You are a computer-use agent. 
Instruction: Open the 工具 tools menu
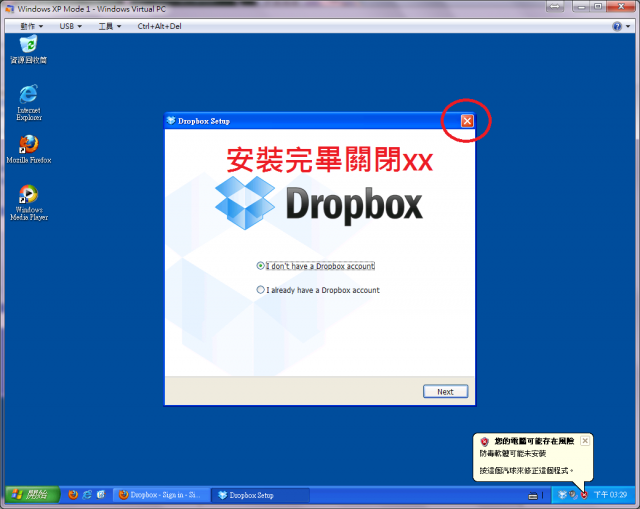coord(109,26)
